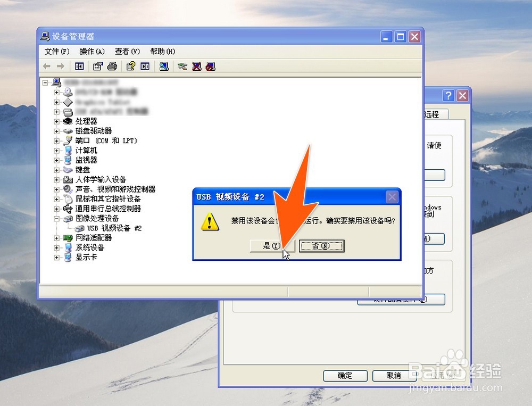Select the 人体学输入设备 tree label
The width and height of the screenshot is (532, 406).
[x=101, y=179]
